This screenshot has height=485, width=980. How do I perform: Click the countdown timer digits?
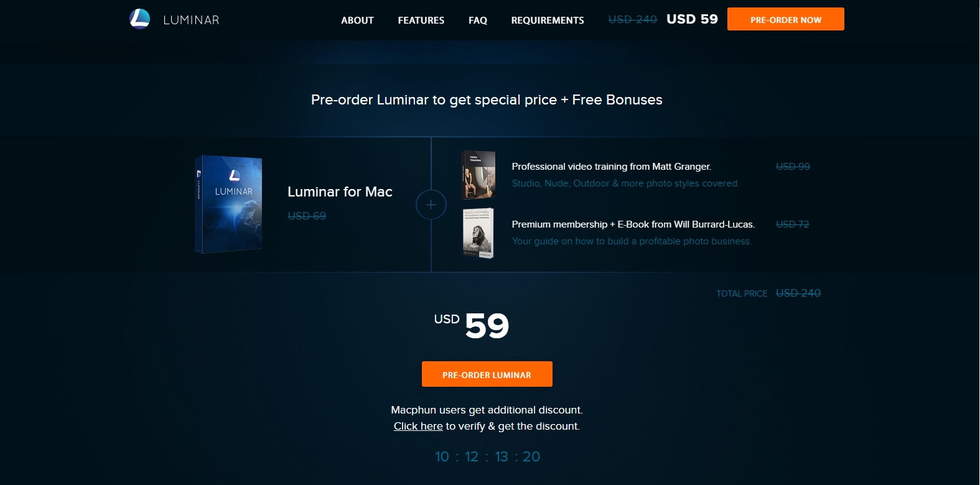tap(487, 456)
